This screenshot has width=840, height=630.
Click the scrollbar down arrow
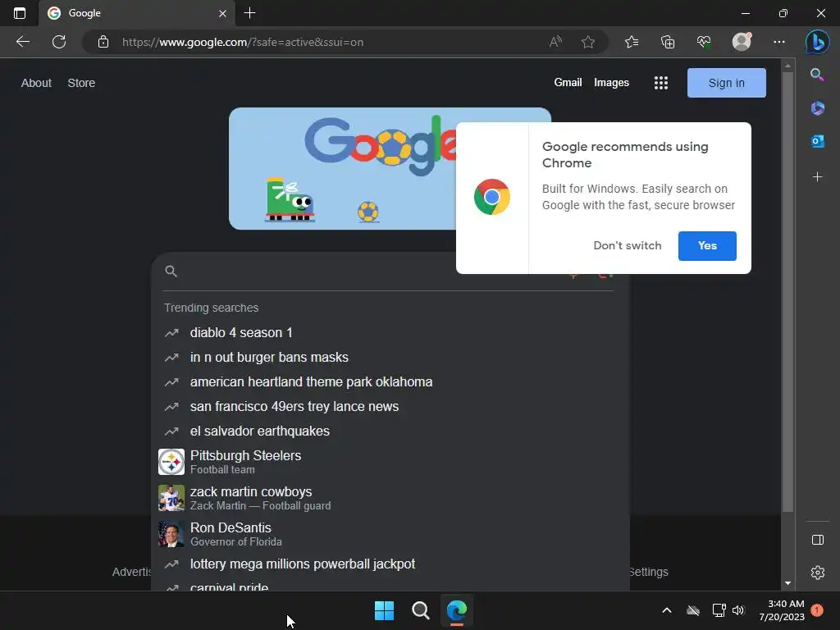787,583
